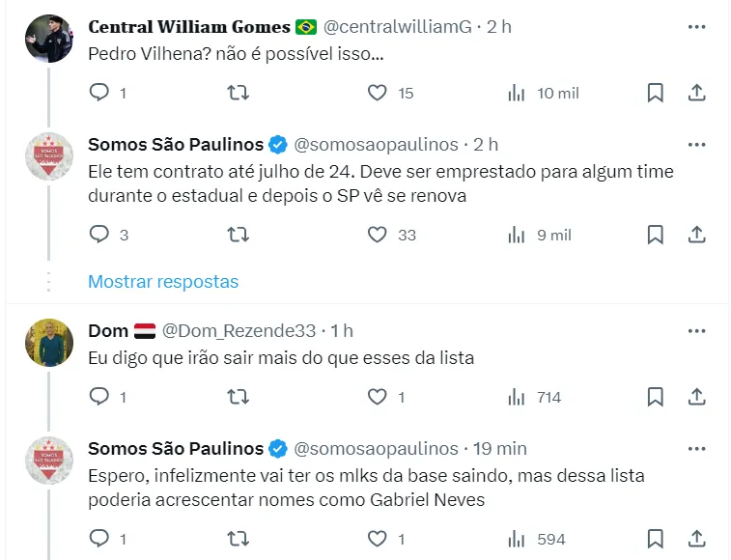
Task: Open more options on the Gabriel Neves tweet
Action: click(696, 449)
